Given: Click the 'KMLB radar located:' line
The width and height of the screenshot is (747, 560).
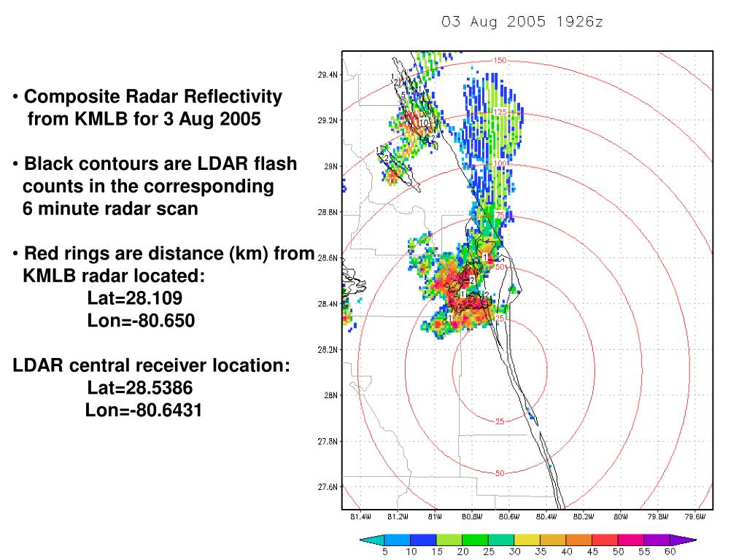Looking at the screenshot, I should coord(114,276).
